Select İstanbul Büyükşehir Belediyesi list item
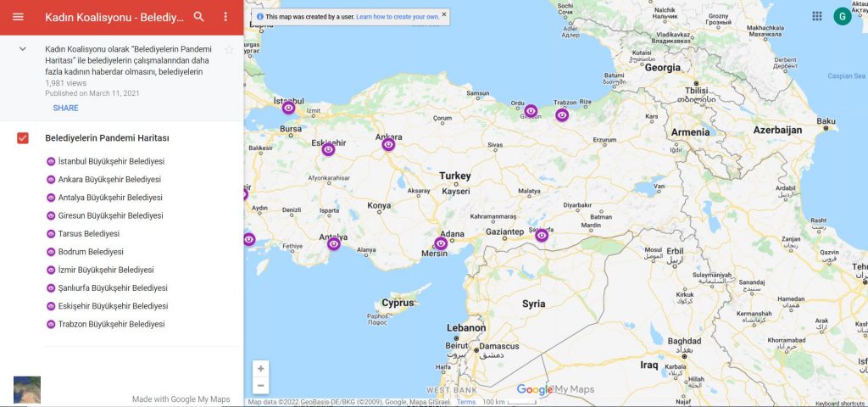This screenshot has width=868, height=407. point(111,162)
